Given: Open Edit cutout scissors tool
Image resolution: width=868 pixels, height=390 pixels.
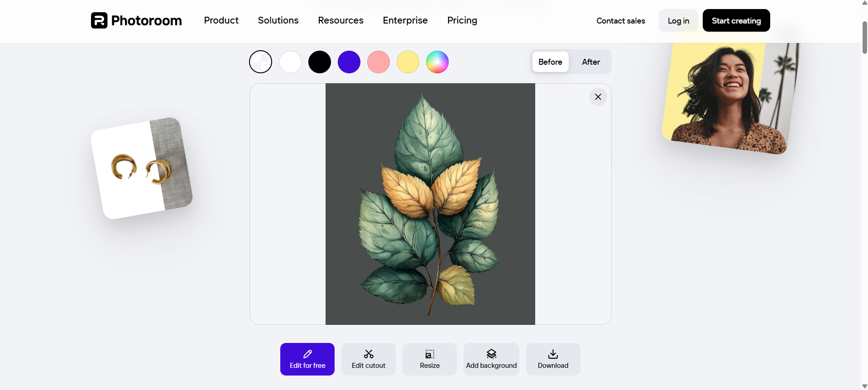Looking at the screenshot, I should coord(368,359).
